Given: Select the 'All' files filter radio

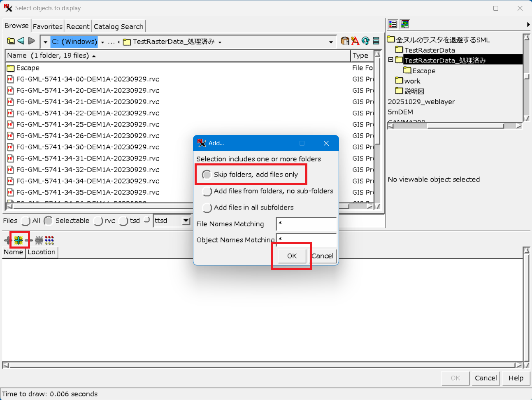Looking at the screenshot, I should click(x=26, y=221).
